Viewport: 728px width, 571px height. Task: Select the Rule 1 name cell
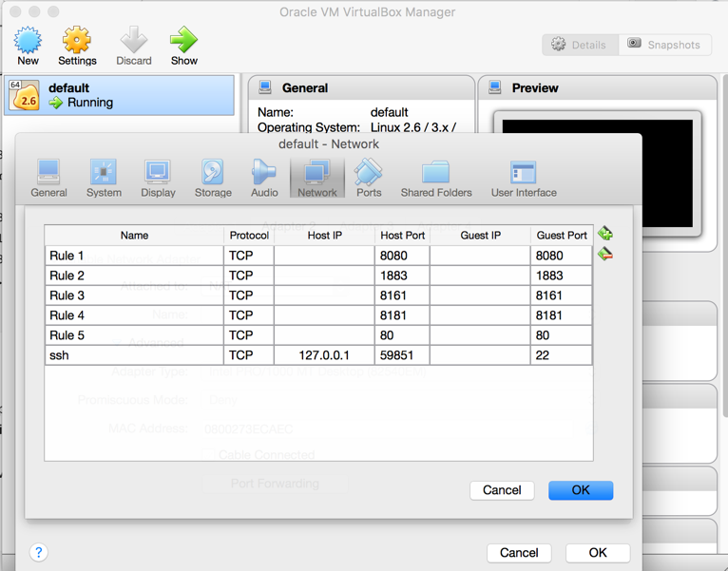click(x=134, y=256)
